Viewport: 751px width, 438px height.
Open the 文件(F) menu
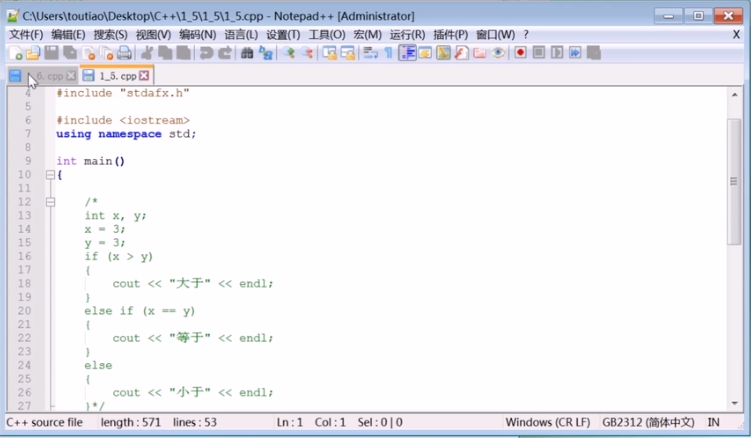pos(26,35)
